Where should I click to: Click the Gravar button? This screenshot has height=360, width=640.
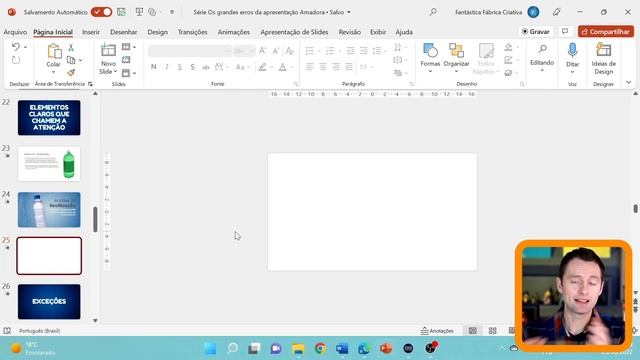point(536,31)
